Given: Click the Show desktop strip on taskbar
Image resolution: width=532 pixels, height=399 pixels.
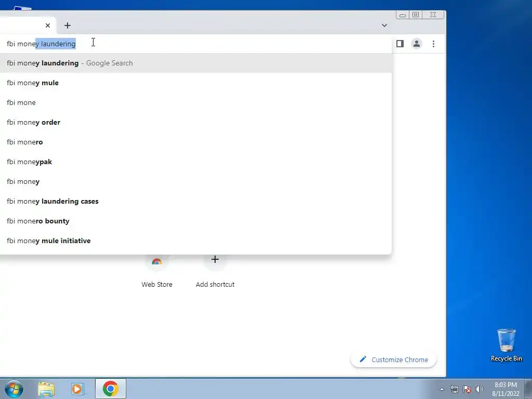Looking at the screenshot, I should pos(528,389).
